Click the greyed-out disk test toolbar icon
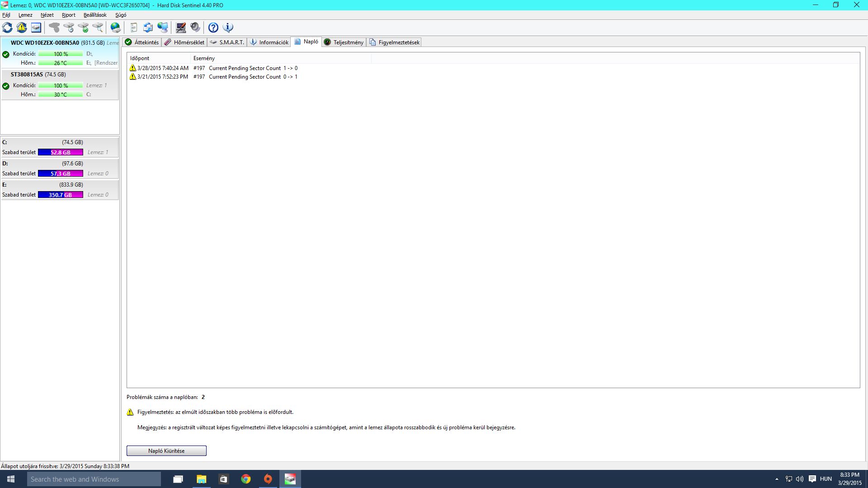This screenshot has width=868, height=488. tap(54, 28)
